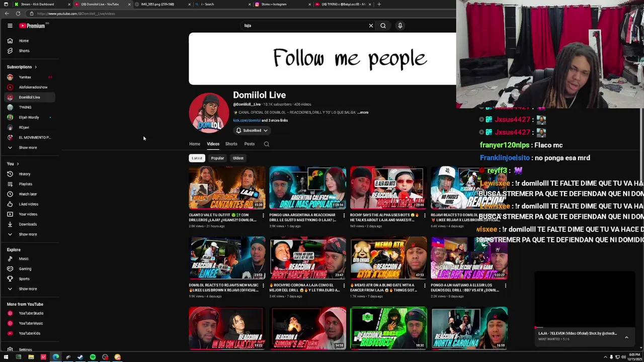Screen dimensions: 644x362
Task: Select the Oldest sort chip
Action: click(x=238, y=158)
